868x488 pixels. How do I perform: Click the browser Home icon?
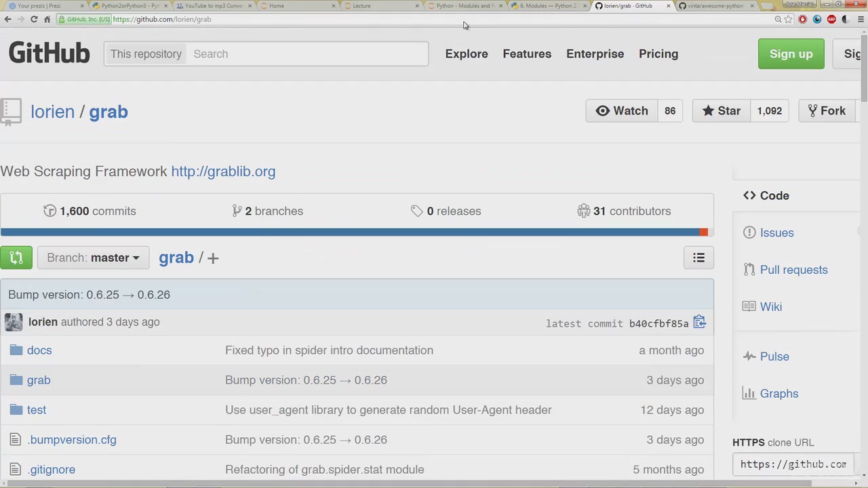47,19
